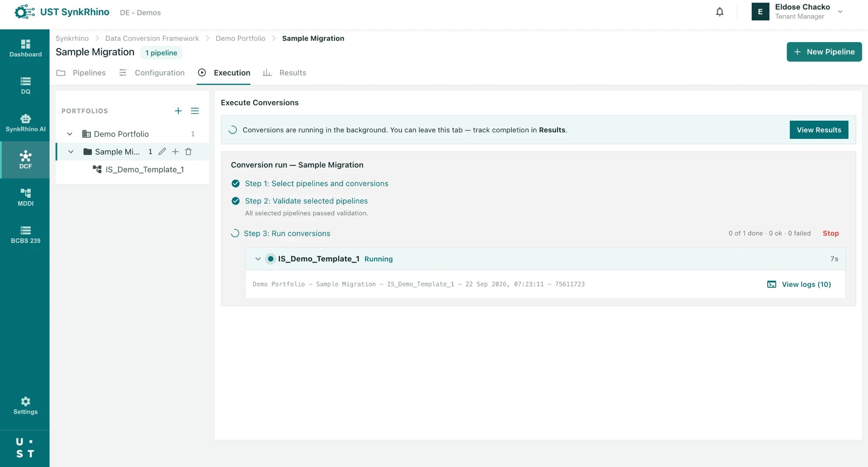The image size is (868, 467).
Task: Click Step 2: Validate selected pipelines
Action: point(306,201)
